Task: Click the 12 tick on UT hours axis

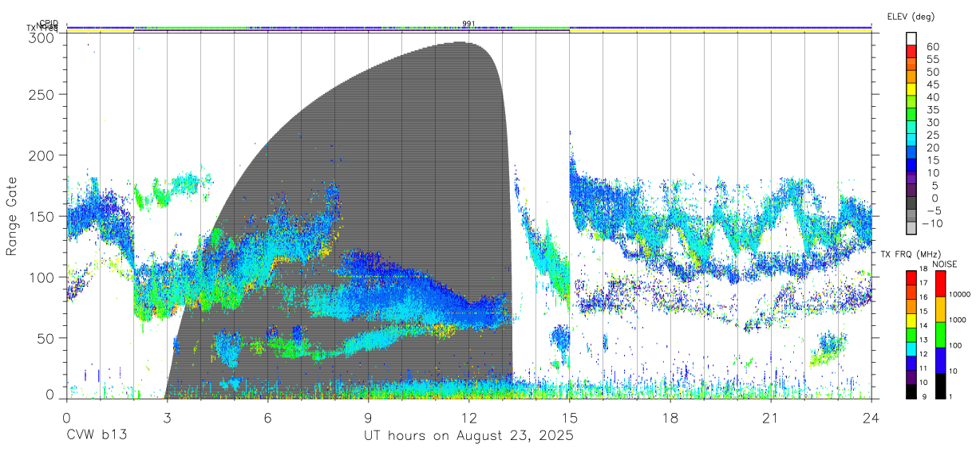Action: 468,417
